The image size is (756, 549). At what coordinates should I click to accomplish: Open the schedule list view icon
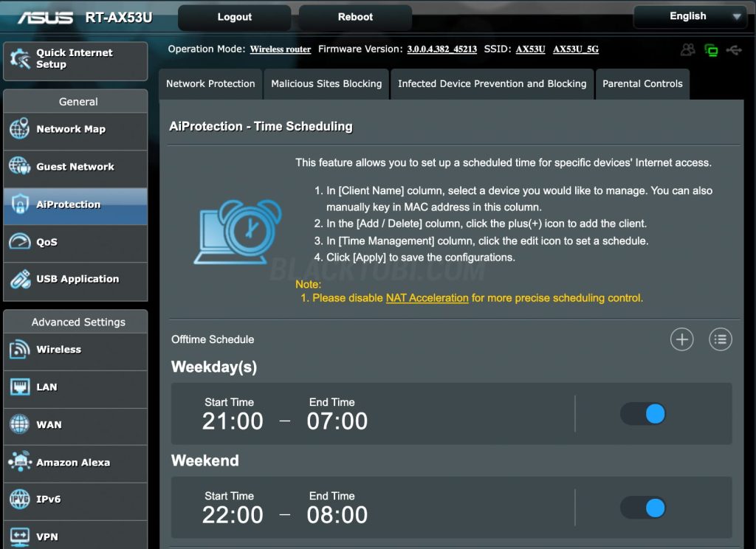[x=721, y=339]
